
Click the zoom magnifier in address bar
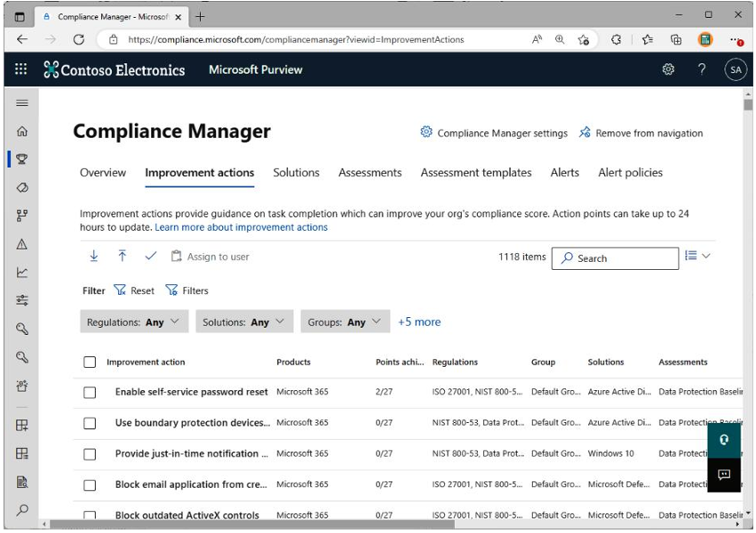pos(560,39)
